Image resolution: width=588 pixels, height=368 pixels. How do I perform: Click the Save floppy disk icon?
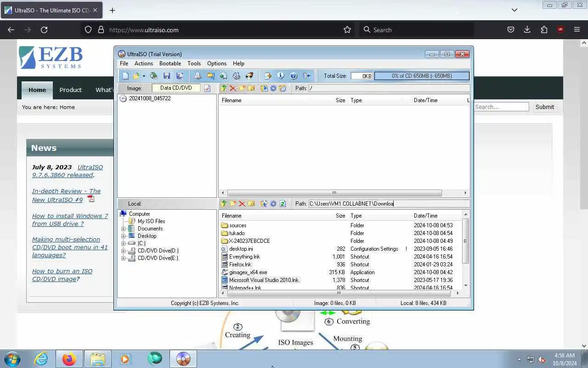pos(167,76)
